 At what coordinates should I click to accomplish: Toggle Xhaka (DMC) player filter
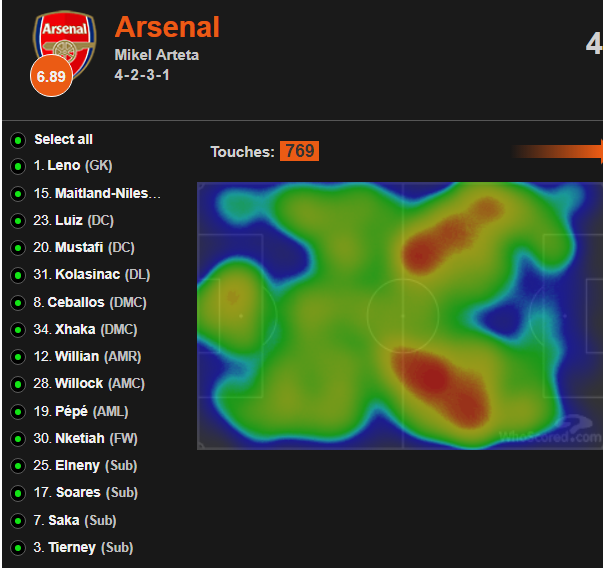coord(18,330)
